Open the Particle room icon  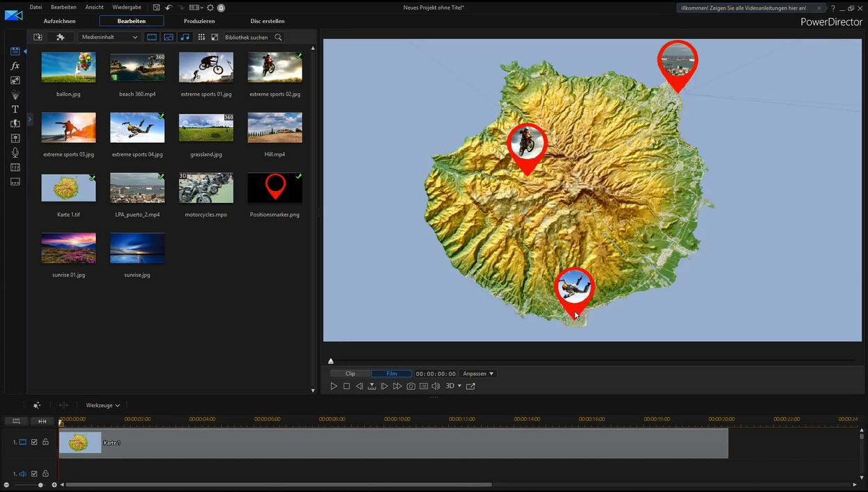(x=15, y=95)
